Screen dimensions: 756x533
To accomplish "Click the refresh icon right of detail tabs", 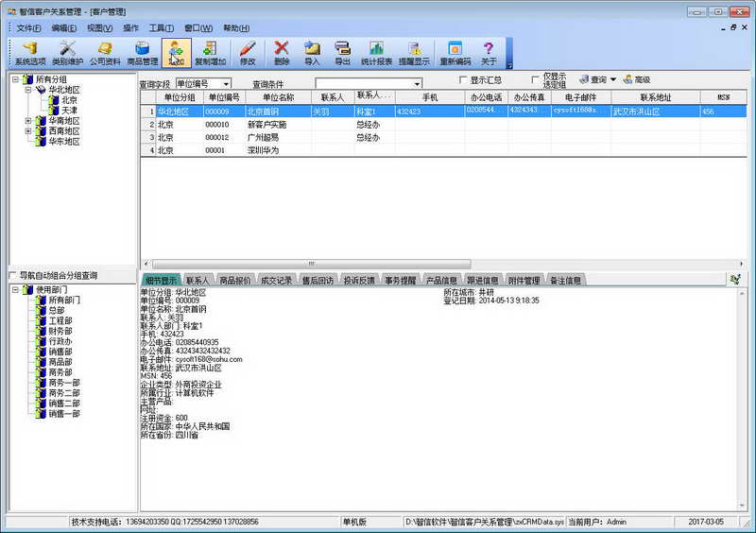I will 735,280.
